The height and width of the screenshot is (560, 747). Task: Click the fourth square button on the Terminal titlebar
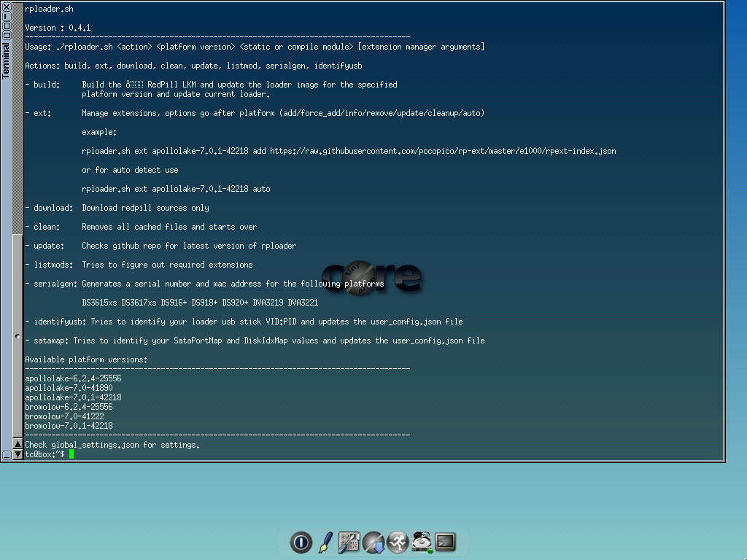[x=7, y=34]
